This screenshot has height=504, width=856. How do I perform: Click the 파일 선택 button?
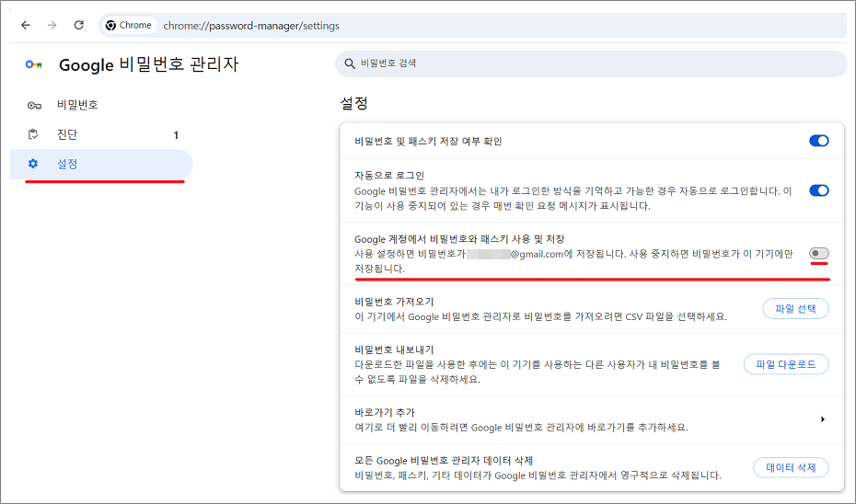(x=795, y=309)
